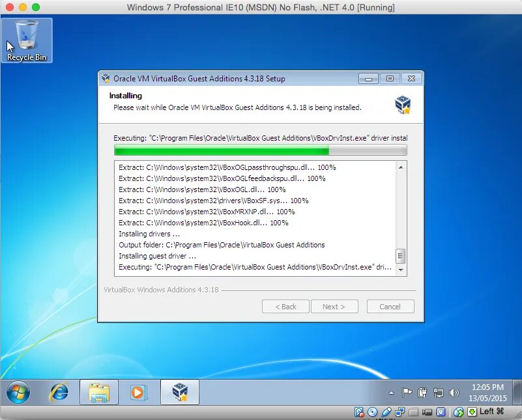The height and width of the screenshot is (420, 522).
Task: Click the red close button on the Mac window
Action: coord(10,7)
